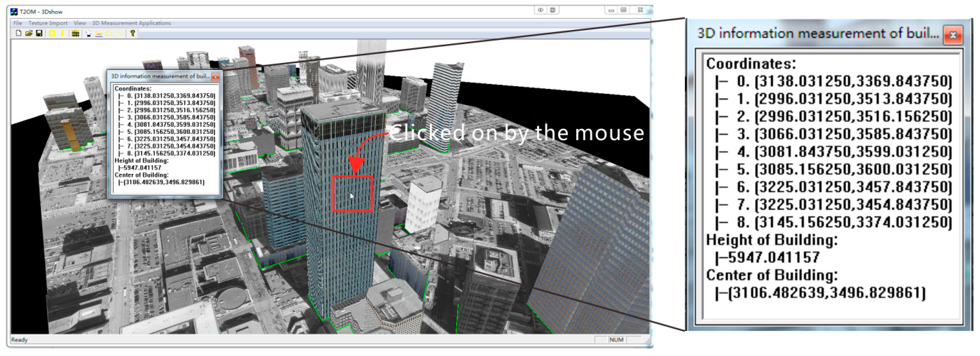
Task: Click the main window's bottom-right resize grip
Action: [648, 341]
